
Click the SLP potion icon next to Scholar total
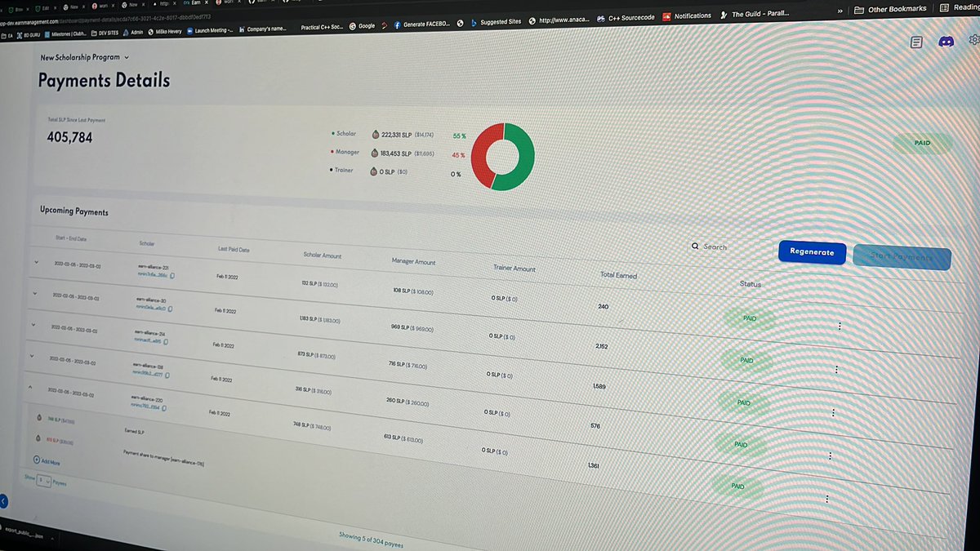point(375,134)
